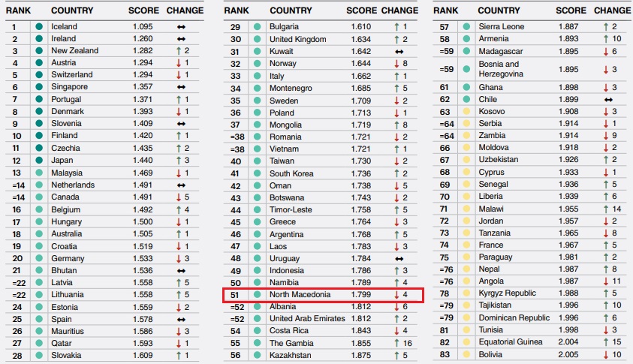
Task: Click Italy's score 1.662
Action: click(x=361, y=77)
